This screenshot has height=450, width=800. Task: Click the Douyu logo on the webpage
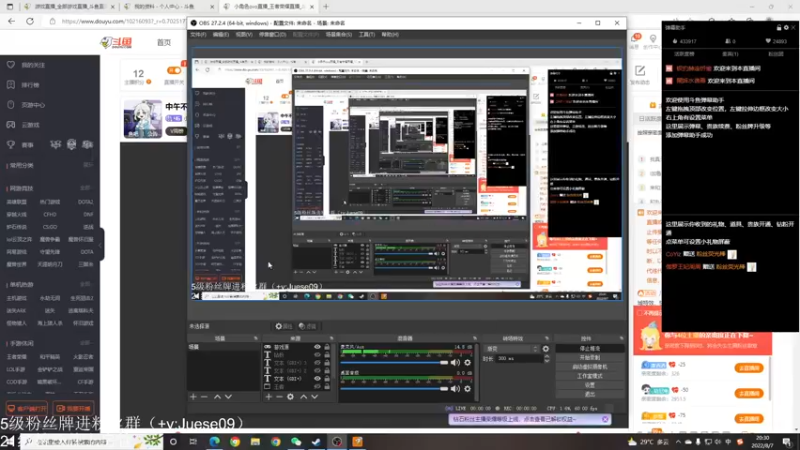click(116, 42)
